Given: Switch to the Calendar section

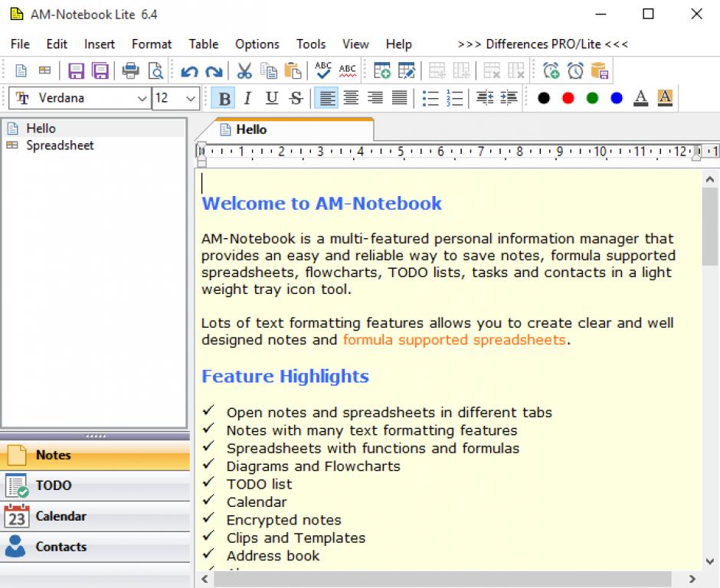Looking at the screenshot, I should click(x=95, y=516).
